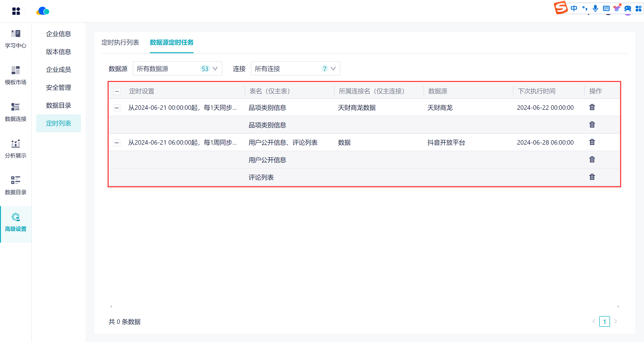
Task: Open the 所有连接 dropdown
Action: point(295,68)
